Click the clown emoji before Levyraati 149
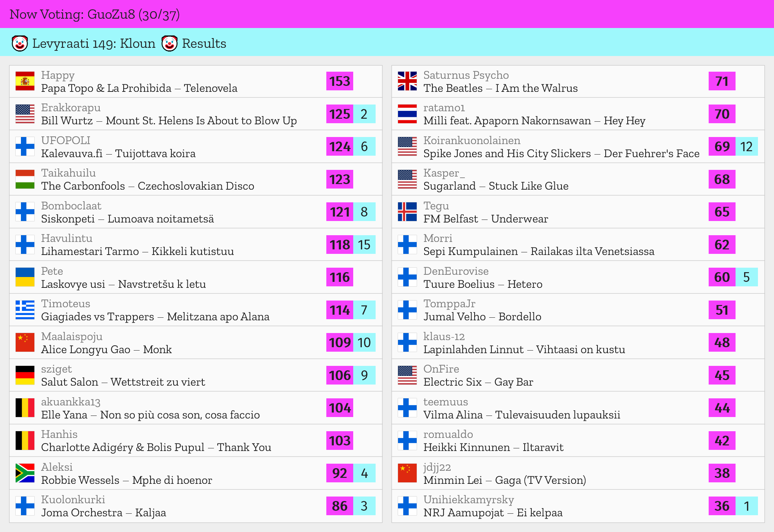The image size is (774, 532). coord(20,43)
